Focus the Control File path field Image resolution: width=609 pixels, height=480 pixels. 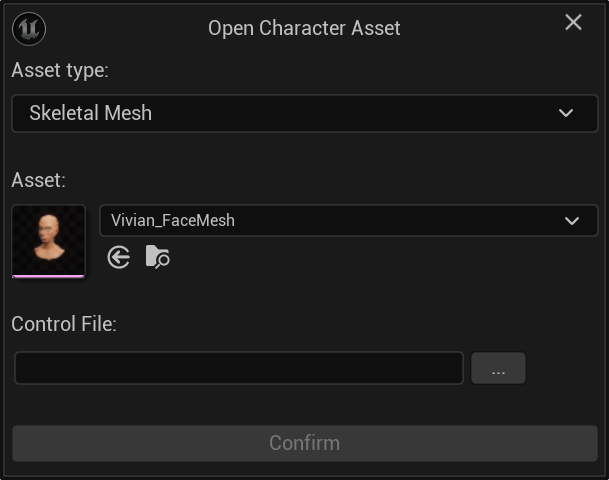239,368
